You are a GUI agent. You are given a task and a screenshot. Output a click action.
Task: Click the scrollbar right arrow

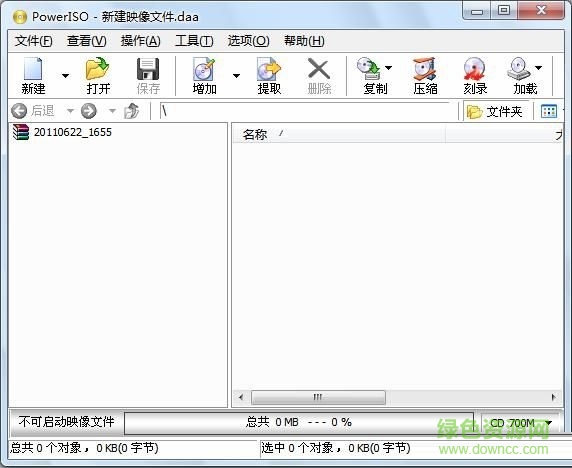[x=553, y=397]
